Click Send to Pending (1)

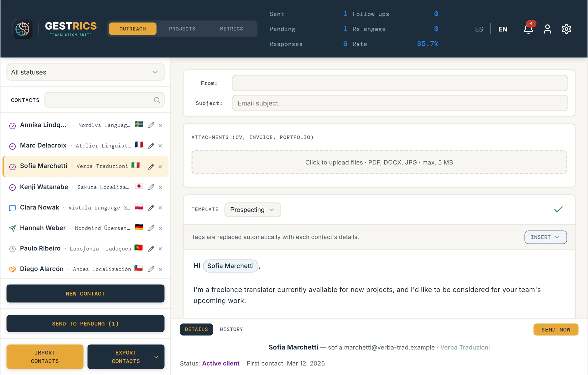point(85,324)
